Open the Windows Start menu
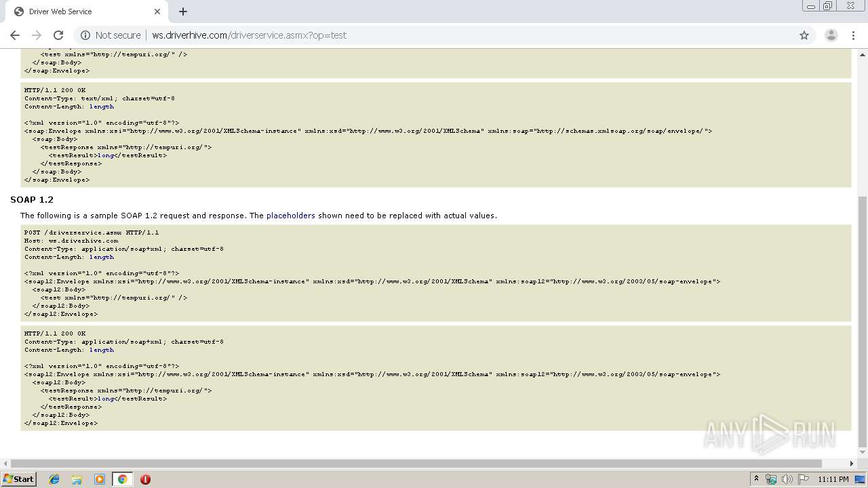The image size is (868, 488). tap(18, 479)
